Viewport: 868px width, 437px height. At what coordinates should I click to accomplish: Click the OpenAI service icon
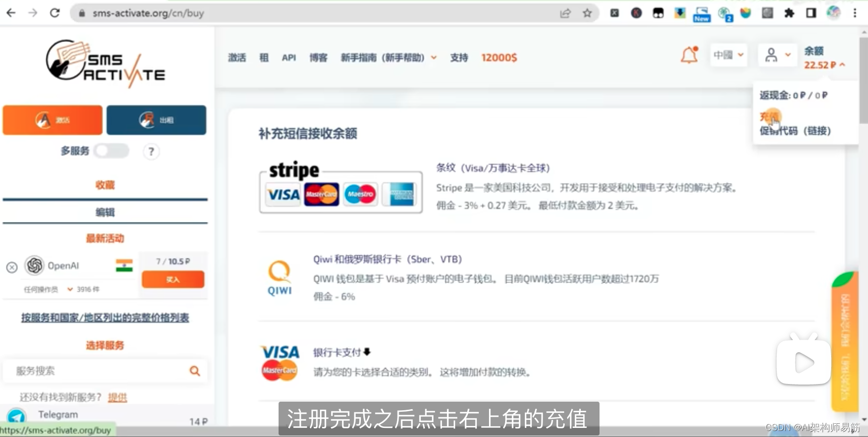[x=34, y=265]
